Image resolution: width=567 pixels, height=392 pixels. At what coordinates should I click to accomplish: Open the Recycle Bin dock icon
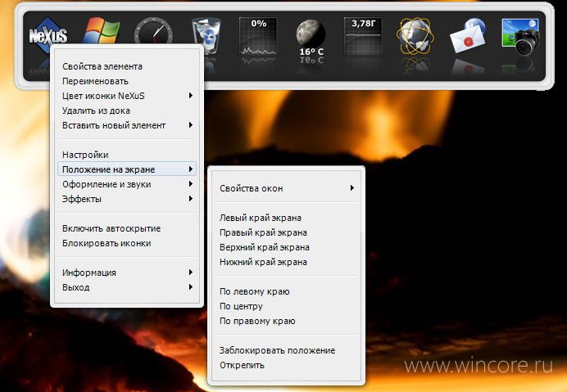[x=206, y=36]
